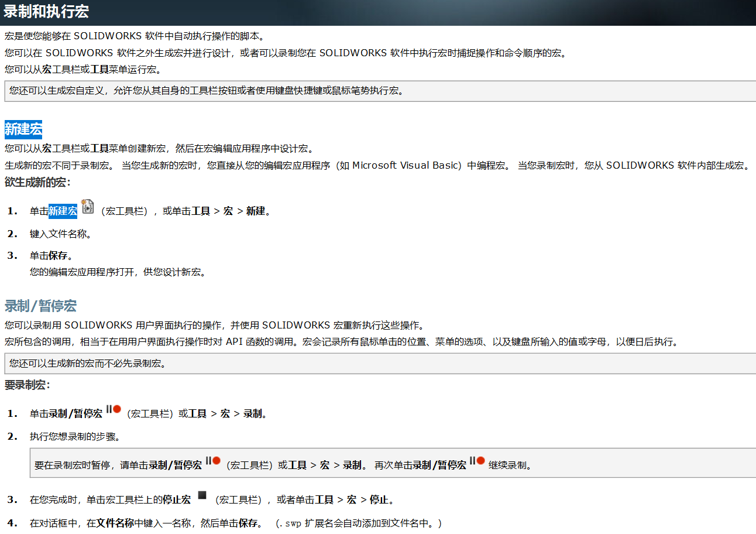The width and height of the screenshot is (756, 534).
Task: Click the sentence beginning "宏是使您能够在 SOLIDWORKS"
Action: tap(135, 36)
